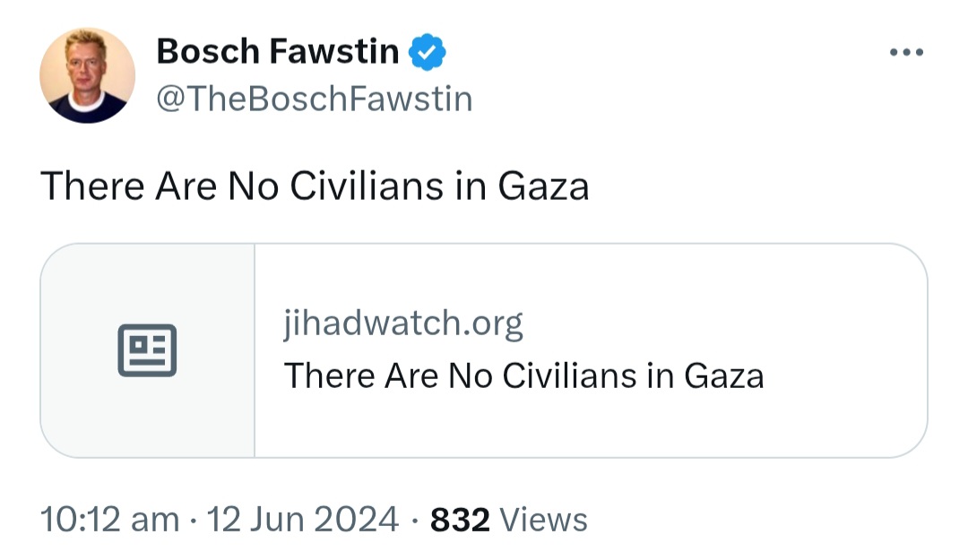
Task: Click the first name Bosch in the header
Action: pyautogui.click(x=208, y=51)
